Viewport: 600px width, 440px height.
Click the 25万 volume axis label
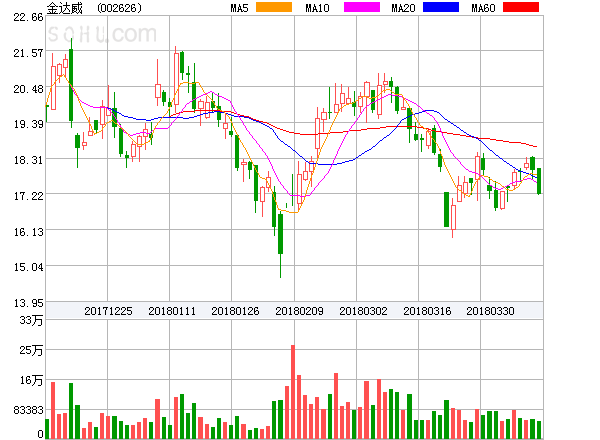tap(31, 350)
